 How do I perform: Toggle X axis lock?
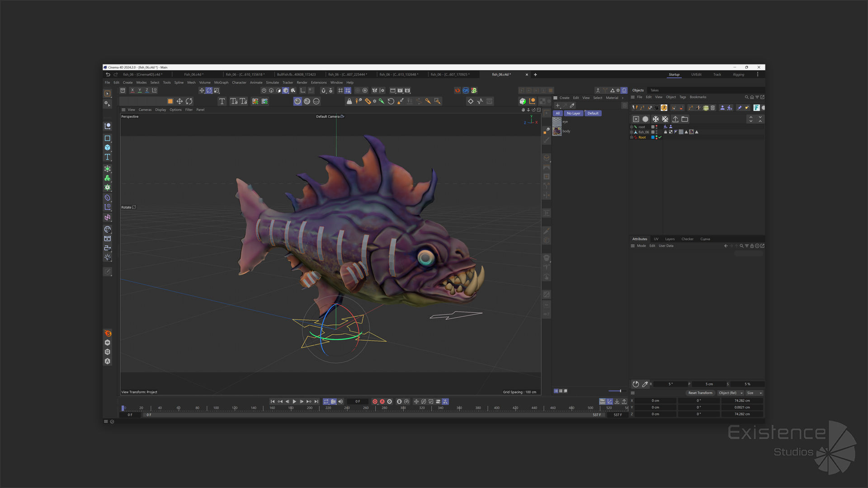click(x=132, y=90)
